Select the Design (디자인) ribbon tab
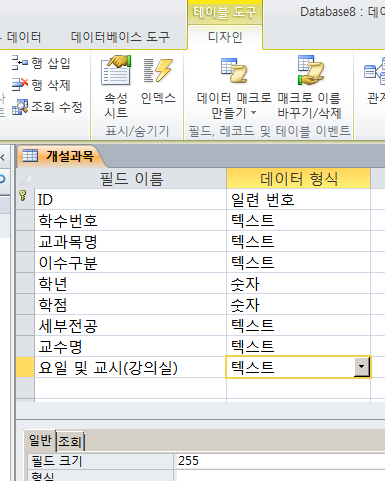Viewport: 385px width, 481px height. (225, 37)
